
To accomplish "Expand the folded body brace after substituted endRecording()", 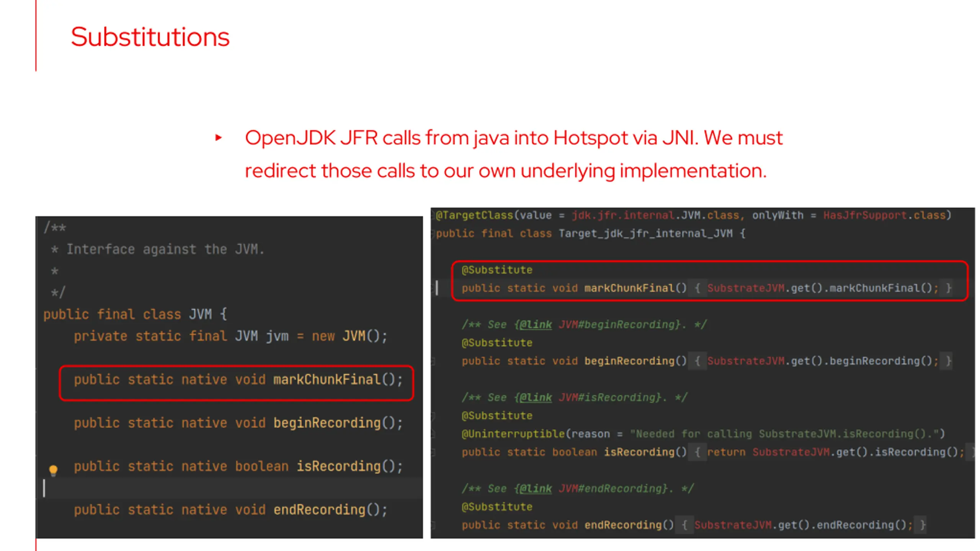I will point(685,525).
